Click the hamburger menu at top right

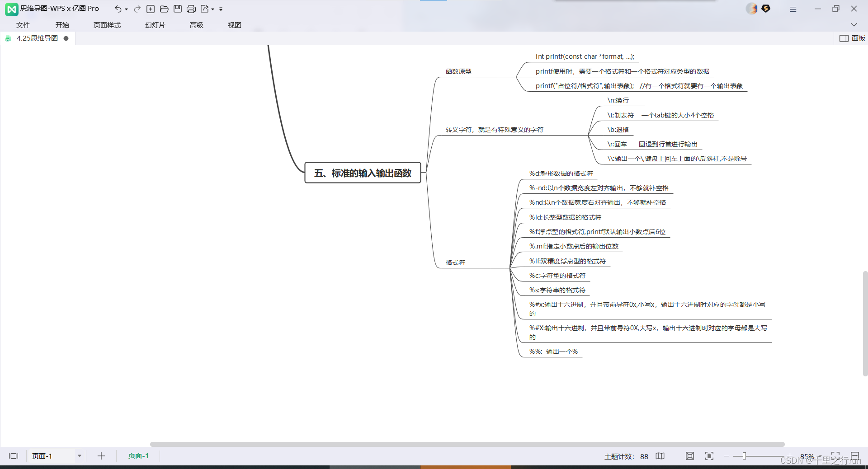793,9
